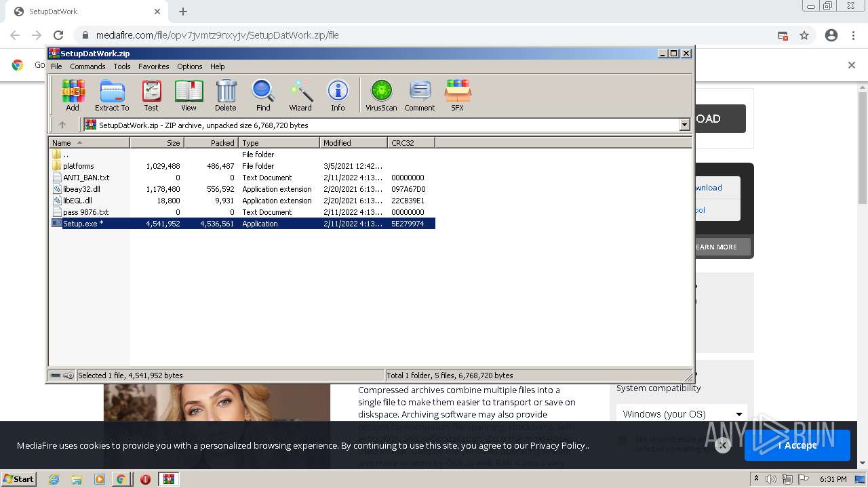
Task: Click the View file icon
Action: pyautogui.click(x=189, y=96)
